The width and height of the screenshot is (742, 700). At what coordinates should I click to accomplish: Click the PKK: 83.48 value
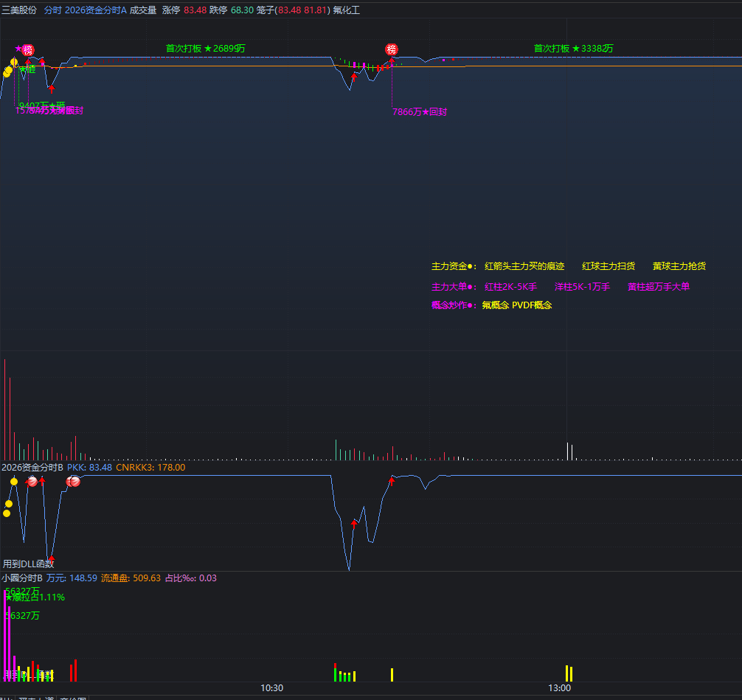[x=89, y=467]
